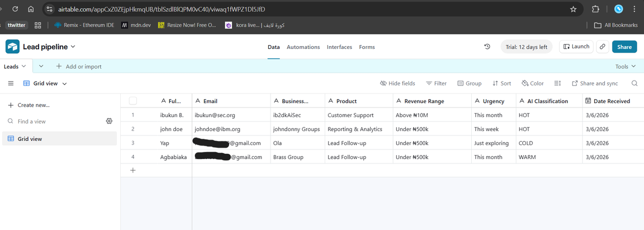Viewport: 644px width, 230px height.
Task: Open Hide fields menu
Action: [x=398, y=83]
